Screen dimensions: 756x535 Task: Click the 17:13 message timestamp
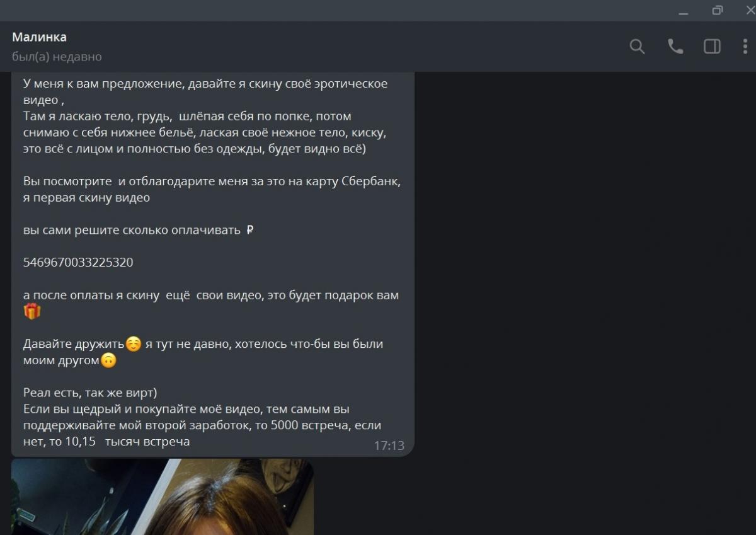click(389, 446)
